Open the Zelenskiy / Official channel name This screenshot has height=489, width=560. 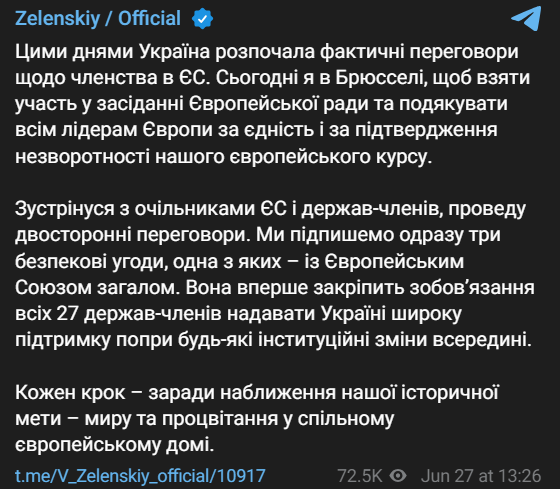tap(98, 19)
